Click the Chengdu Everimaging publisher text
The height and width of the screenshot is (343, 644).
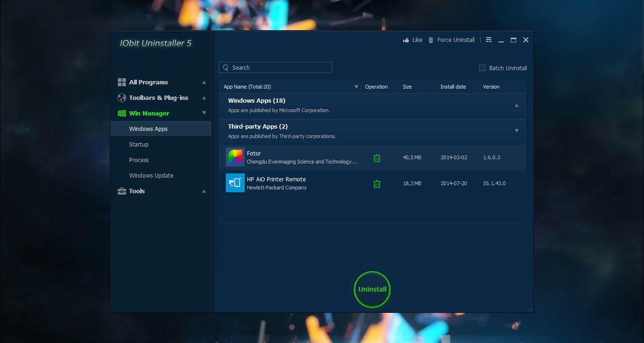[302, 162]
